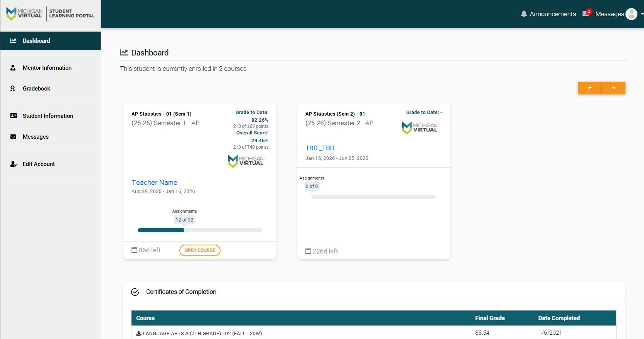Image resolution: width=644 pixels, height=339 pixels.
Task: Click the 29.46% overall score value
Action: (260, 140)
